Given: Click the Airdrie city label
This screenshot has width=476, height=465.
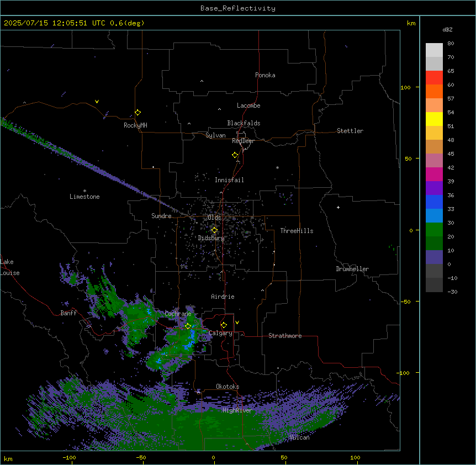Looking at the screenshot, I should (223, 297).
